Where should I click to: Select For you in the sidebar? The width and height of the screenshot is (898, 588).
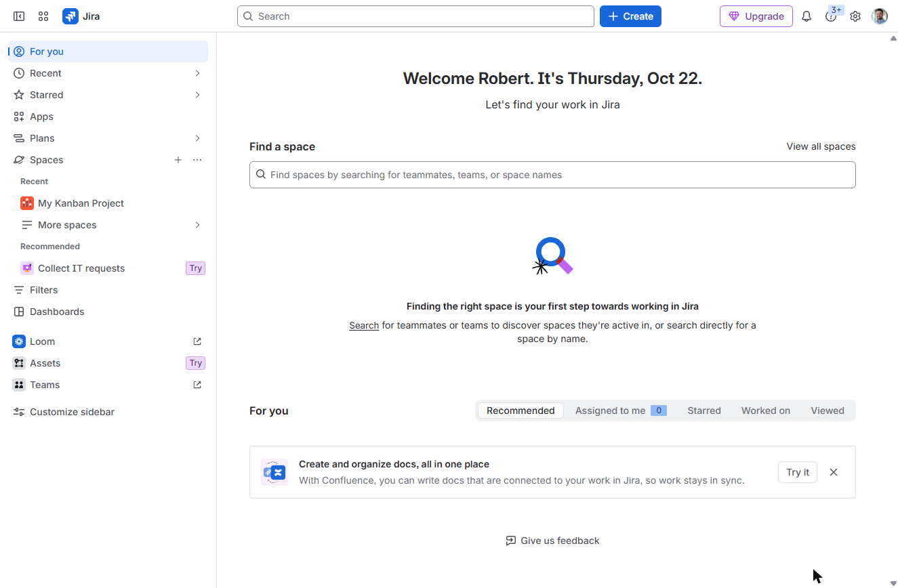(x=108, y=51)
